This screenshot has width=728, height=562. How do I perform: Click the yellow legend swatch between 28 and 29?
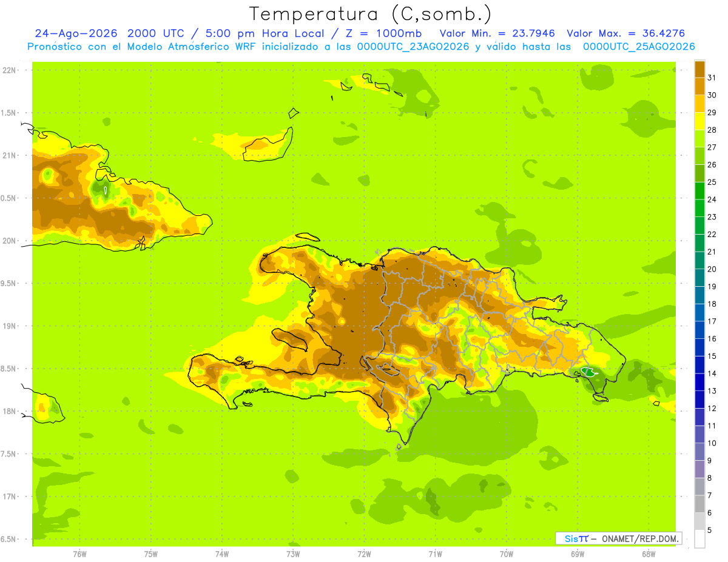click(x=699, y=121)
